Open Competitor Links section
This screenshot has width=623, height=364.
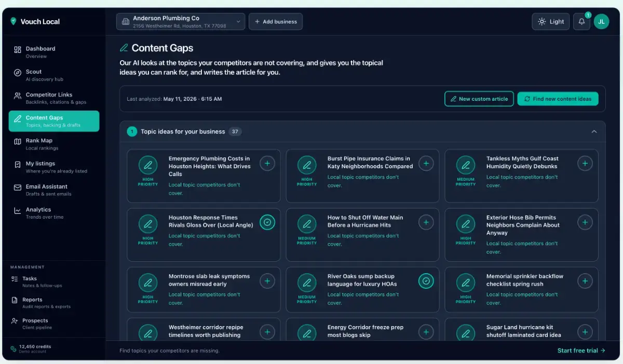[x=53, y=98]
